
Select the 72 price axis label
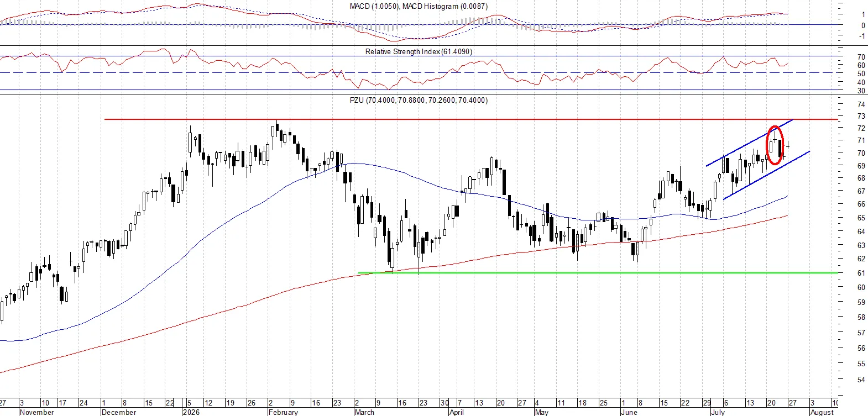click(x=861, y=128)
